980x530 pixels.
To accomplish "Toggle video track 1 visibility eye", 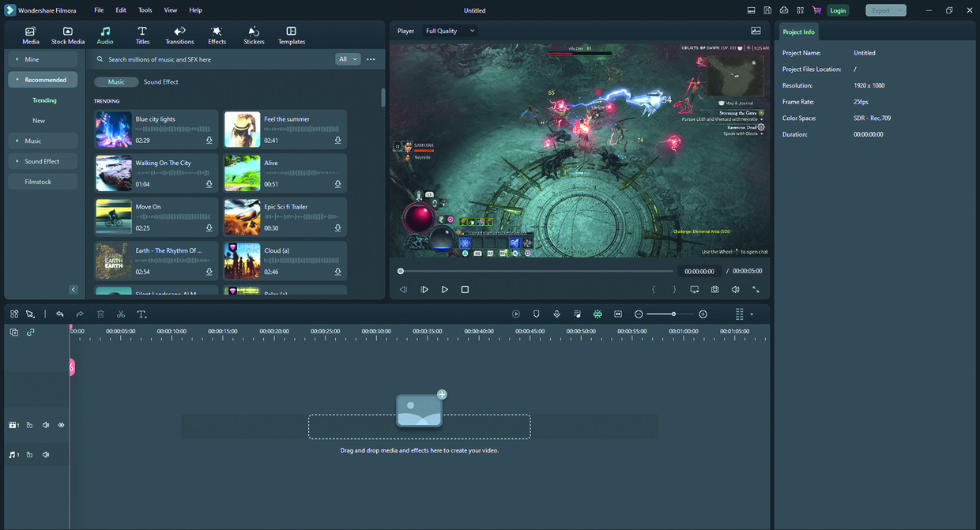I will [61, 425].
